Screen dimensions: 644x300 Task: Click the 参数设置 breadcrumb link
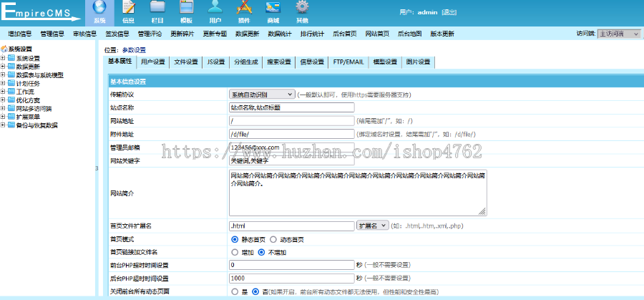coord(134,50)
